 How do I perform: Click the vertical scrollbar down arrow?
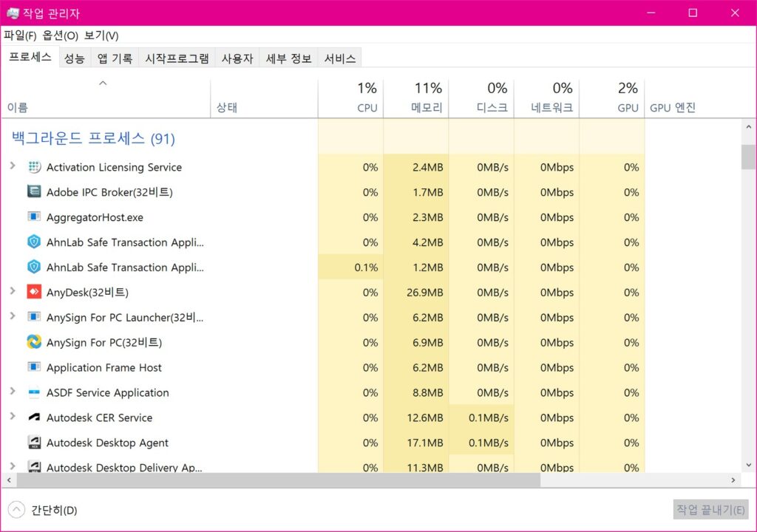[748, 465]
